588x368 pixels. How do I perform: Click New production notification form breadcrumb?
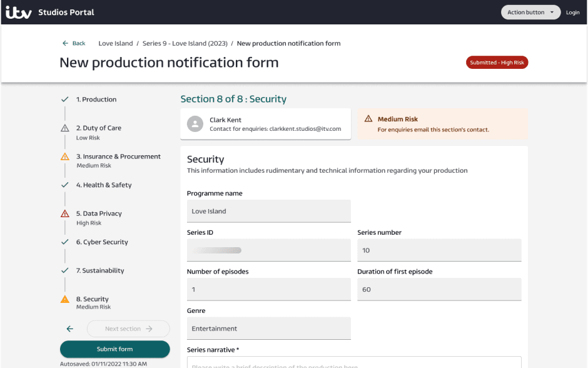point(289,43)
